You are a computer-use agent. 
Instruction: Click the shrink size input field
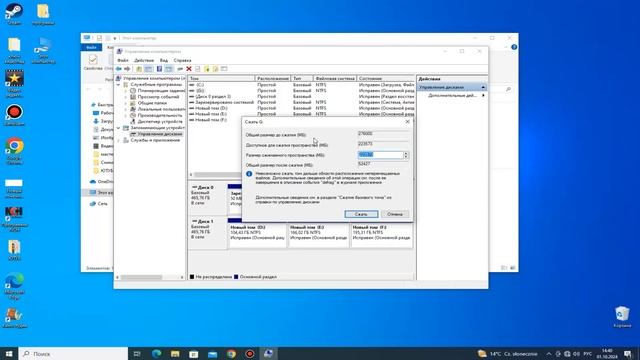point(380,155)
